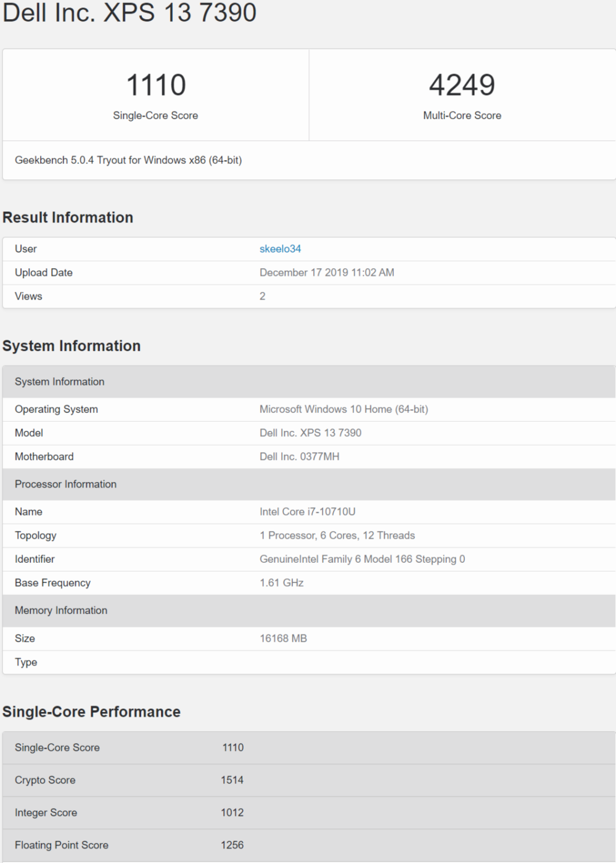The width and height of the screenshot is (616, 863).
Task: Select the Result Information heading
Action: [x=68, y=217]
